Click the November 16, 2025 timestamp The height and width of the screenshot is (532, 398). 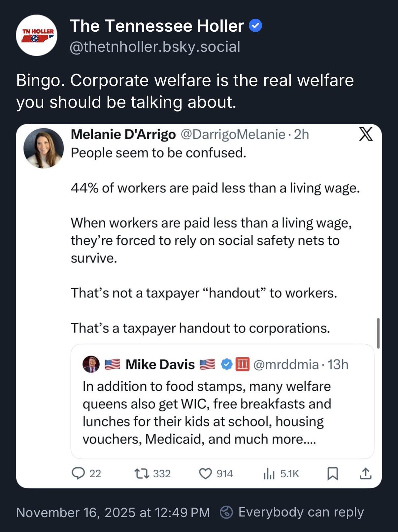coord(113,512)
